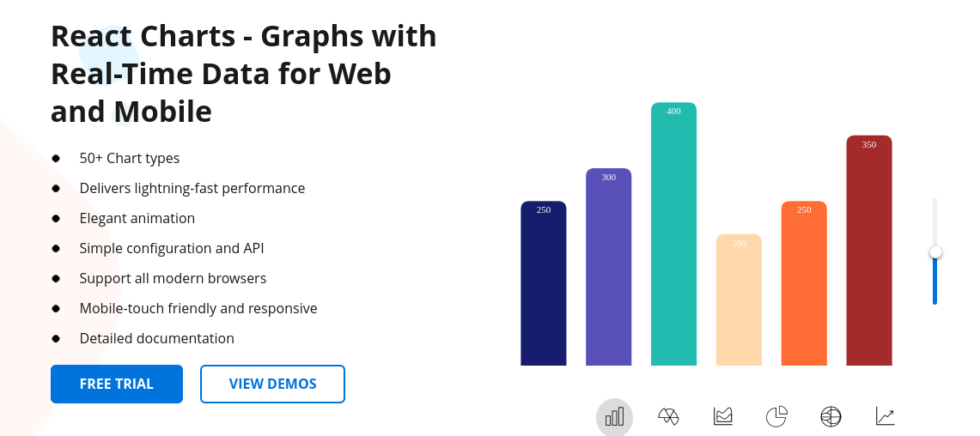Image resolution: width=980 pixels, height=436 pixels.
Task: Click the blue filled slider track
Action: (935, 282)
